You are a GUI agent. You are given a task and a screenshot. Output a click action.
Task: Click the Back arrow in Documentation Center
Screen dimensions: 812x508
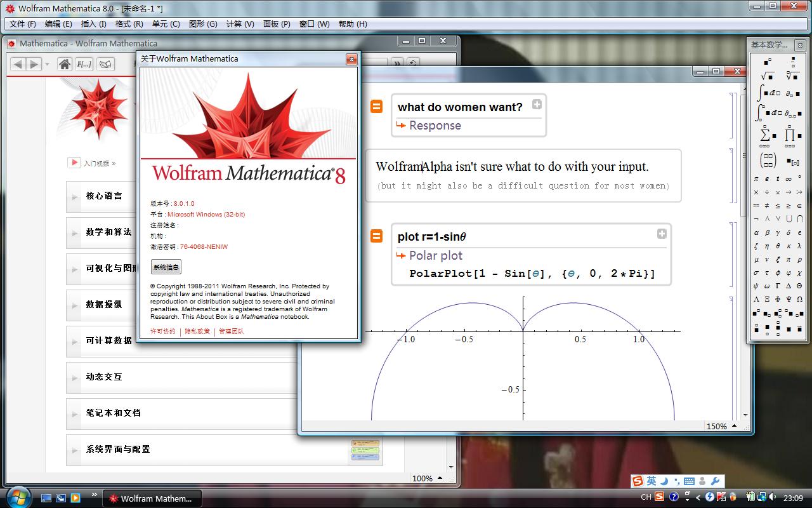pyautogui.click(x=18, y=64)
